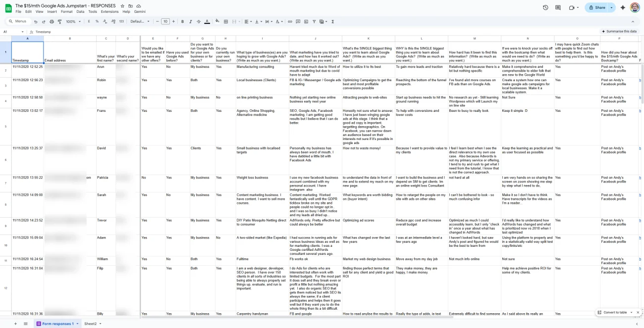Switch to the Sheet2 tab

coord(90,324)
